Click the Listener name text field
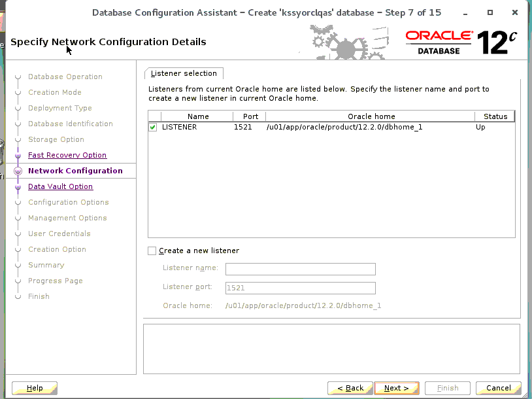 point(300,269)
